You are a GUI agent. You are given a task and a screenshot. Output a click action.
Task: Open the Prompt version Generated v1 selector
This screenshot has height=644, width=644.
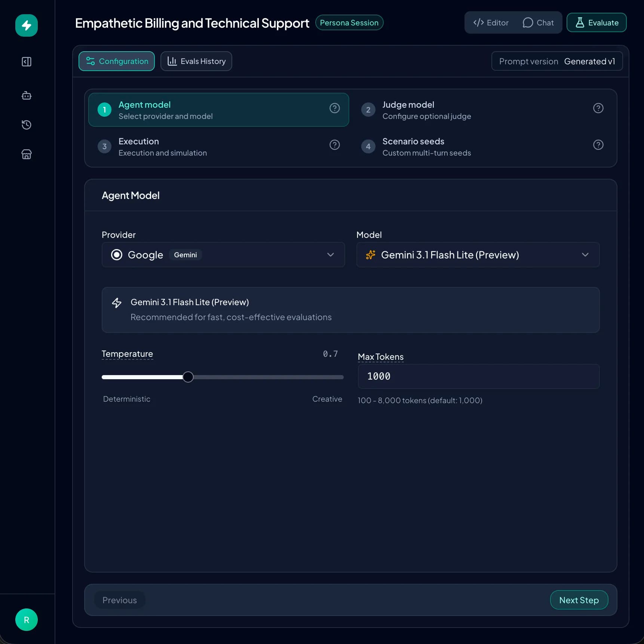(x=557, y=61)
